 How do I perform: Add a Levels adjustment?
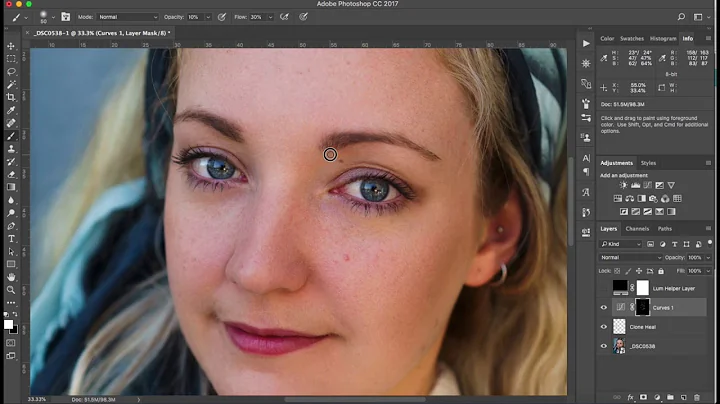pos(636,185)
